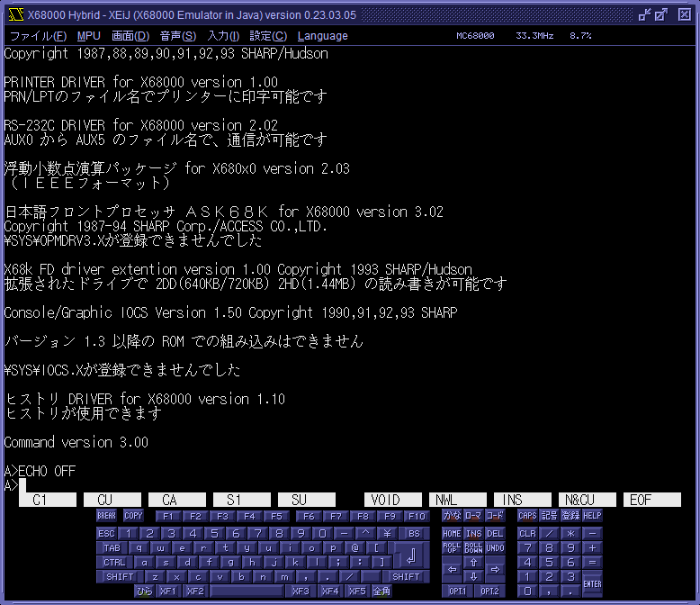Screen dimensions: 700x605
Task: Click the letter z key
Action: [x=155, y=577]
